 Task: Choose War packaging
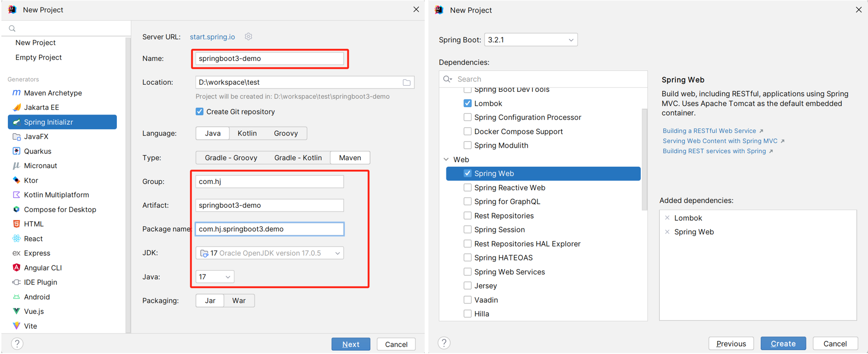pos(239,300)
